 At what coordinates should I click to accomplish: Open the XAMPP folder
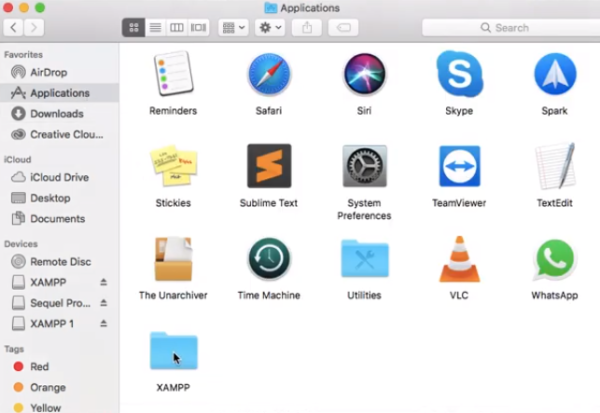173,352
